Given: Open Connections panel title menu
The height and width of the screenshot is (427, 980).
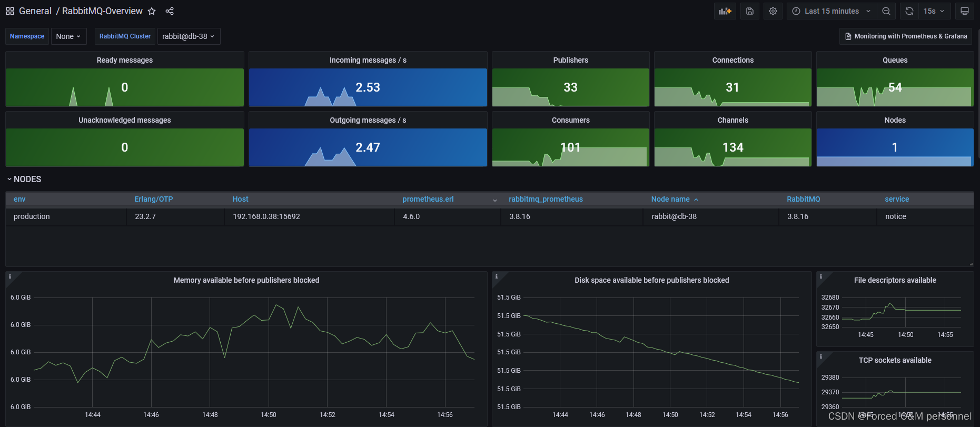Looking at the screenshot, I should [x=733, y=60].
